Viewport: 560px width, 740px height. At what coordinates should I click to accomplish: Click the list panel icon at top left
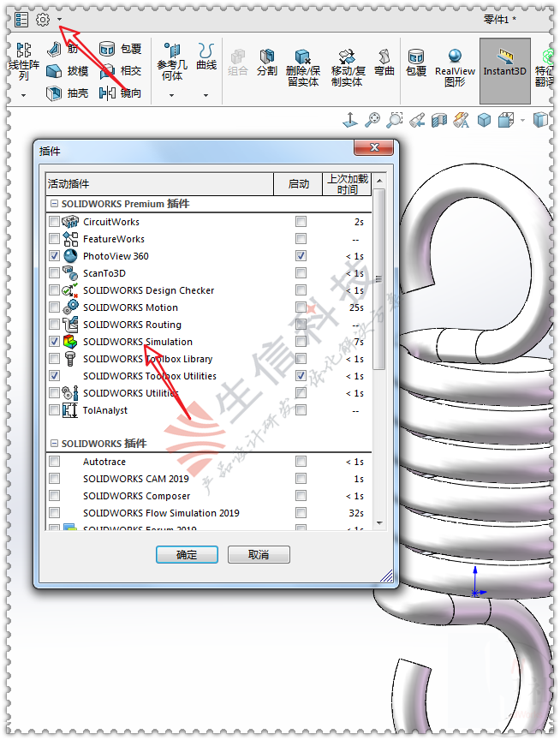point(21,20)
